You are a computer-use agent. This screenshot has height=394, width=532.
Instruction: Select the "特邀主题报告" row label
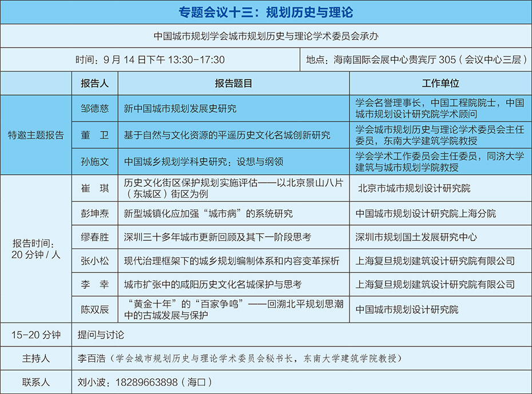(x=36, y=135)
